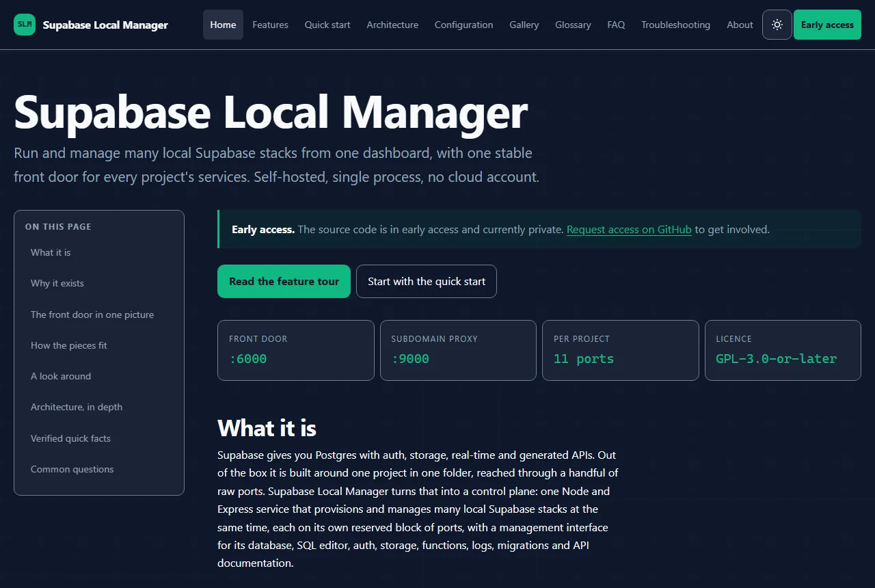
Task: Click the ON THIS PAGE sidebar heading
Action: [58, 226]
